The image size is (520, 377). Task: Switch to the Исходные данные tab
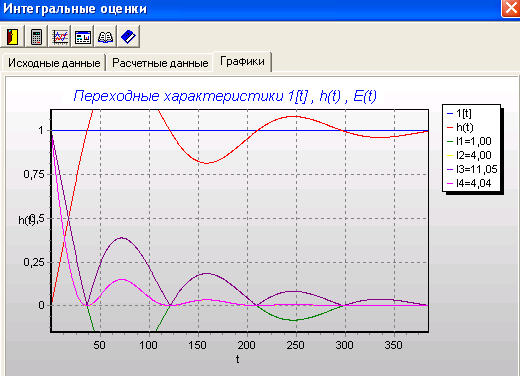[54, 63]
